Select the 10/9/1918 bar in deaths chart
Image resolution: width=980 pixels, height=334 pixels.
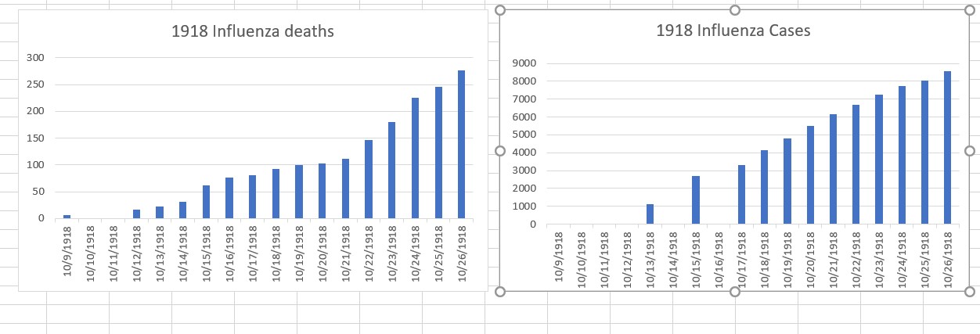[67, 216]
